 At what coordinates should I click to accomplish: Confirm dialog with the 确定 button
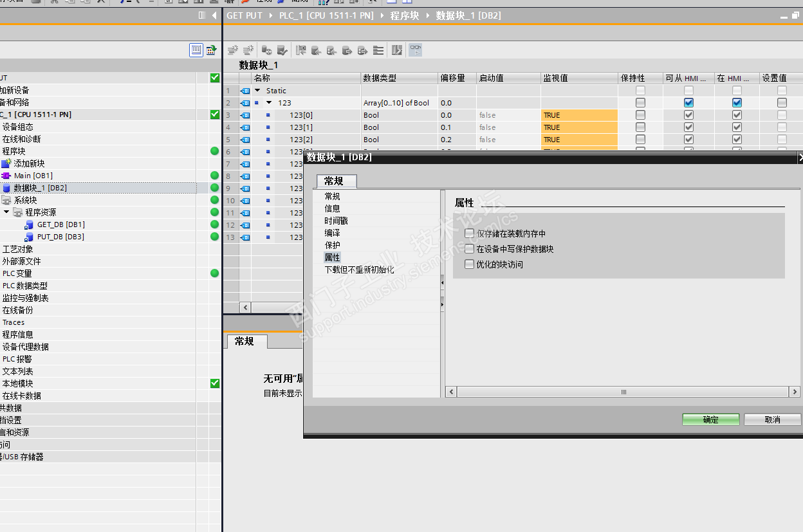click(711, 419)
